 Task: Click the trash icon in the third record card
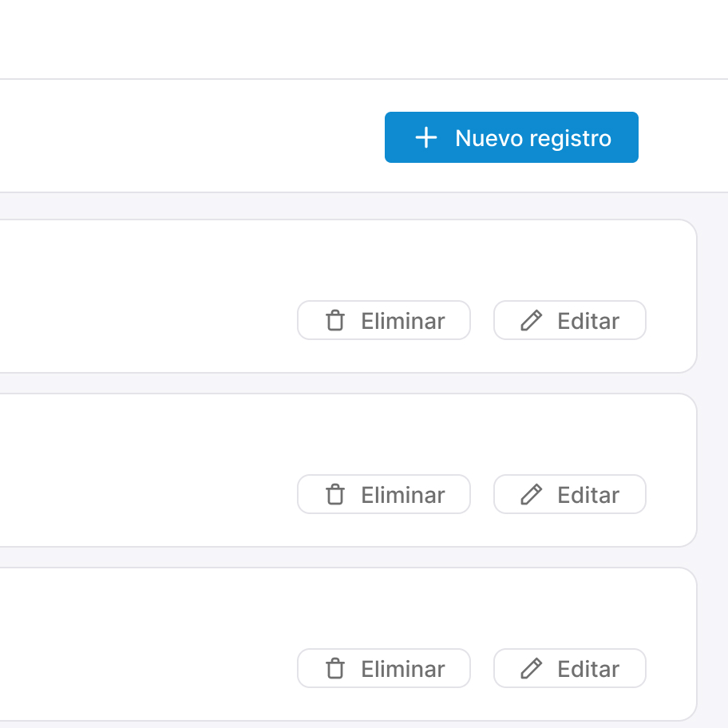tap(334, 669)
